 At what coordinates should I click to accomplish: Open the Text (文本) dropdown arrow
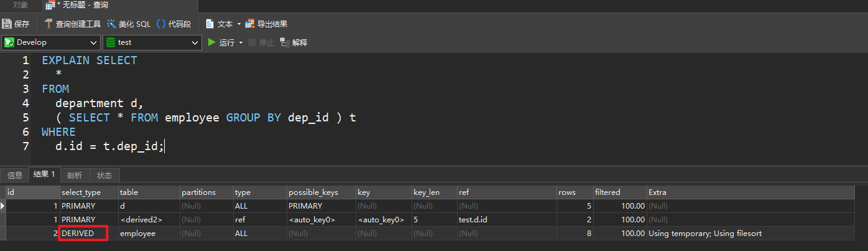pyautogui.click(x=239, y=24)
